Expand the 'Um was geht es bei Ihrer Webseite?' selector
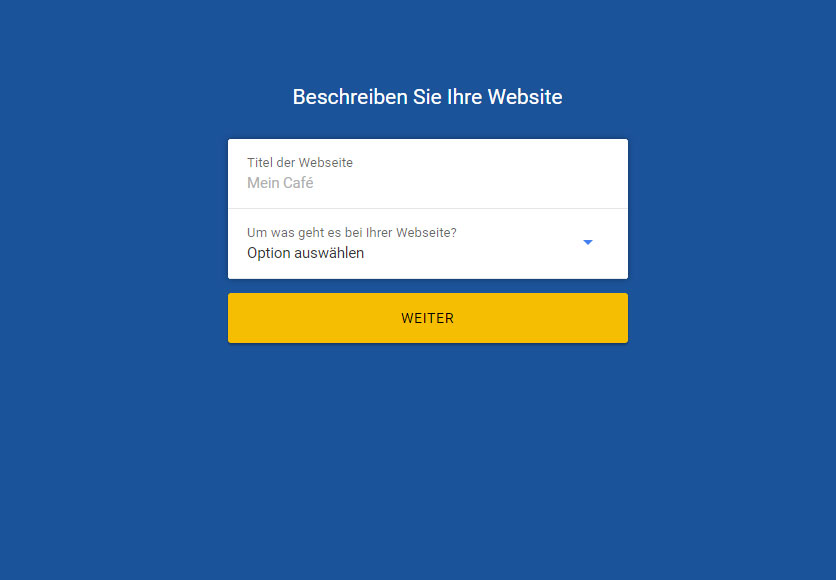The width and height of the screenshot is (836, 580). pyautogui.click(x=428, y=244)
